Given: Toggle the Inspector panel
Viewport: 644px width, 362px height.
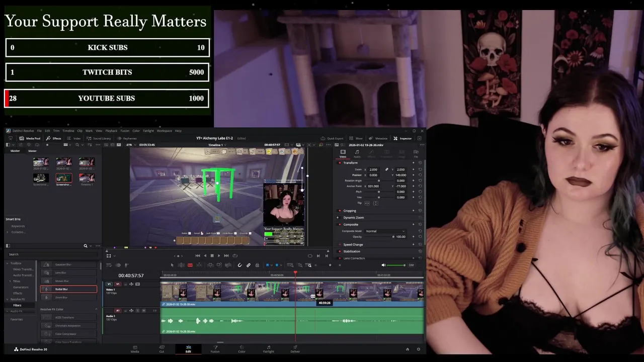Looking at the screenshot, I should [403, 138].
